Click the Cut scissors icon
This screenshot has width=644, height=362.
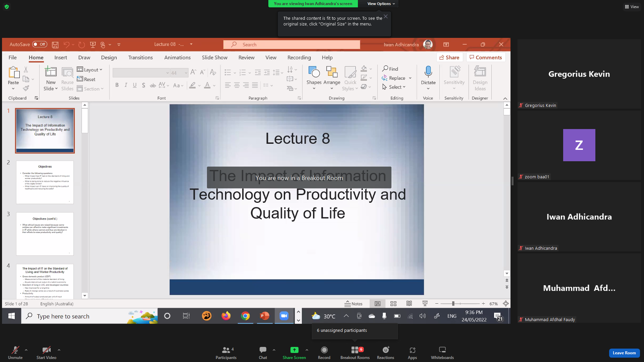[x=26, y=69]
